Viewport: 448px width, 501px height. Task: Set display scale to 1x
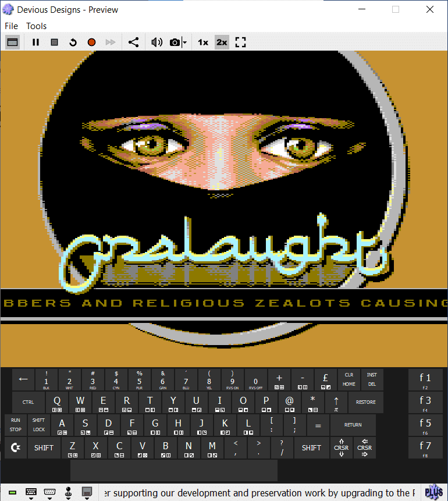click(x=203, y=42)
